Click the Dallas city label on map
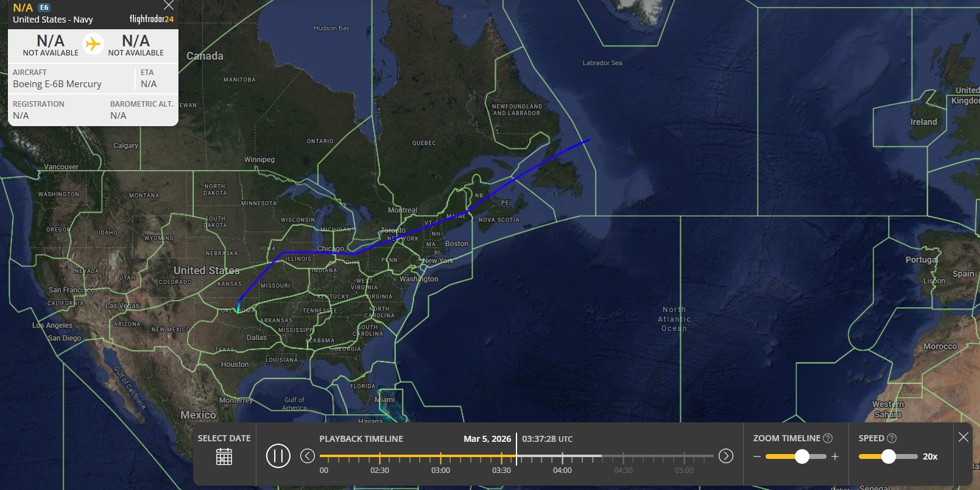Screen dimensions: 980x490 (257, 338)
